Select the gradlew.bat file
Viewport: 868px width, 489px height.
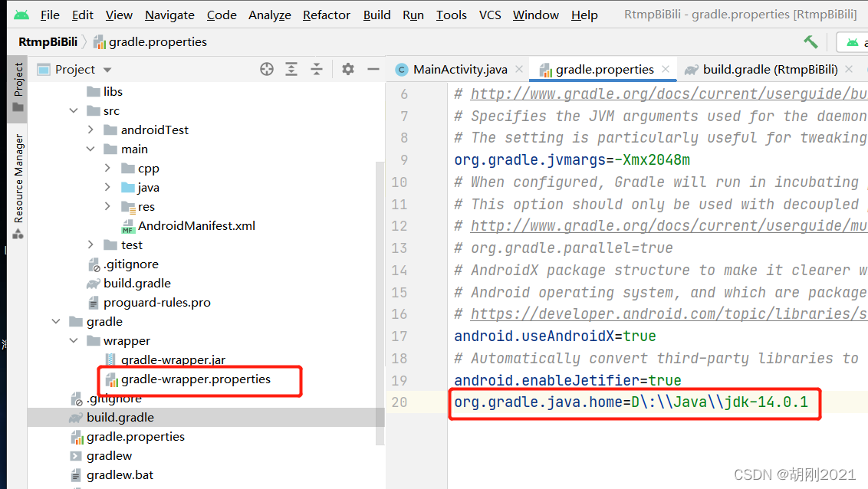112,475
